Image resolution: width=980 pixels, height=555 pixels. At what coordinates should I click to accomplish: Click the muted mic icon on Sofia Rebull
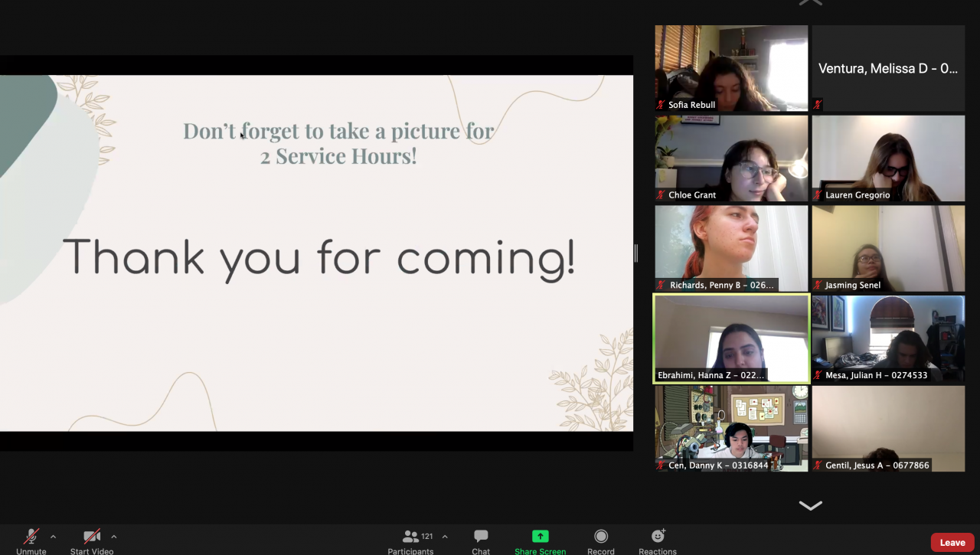(x=661, y=105)
